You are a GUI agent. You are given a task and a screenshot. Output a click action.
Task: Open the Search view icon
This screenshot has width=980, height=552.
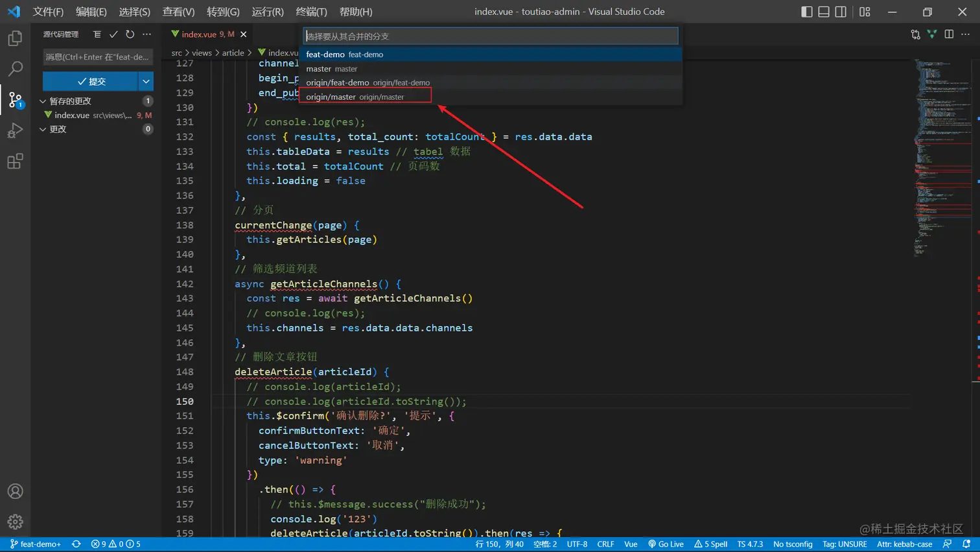tap(15, 69)
